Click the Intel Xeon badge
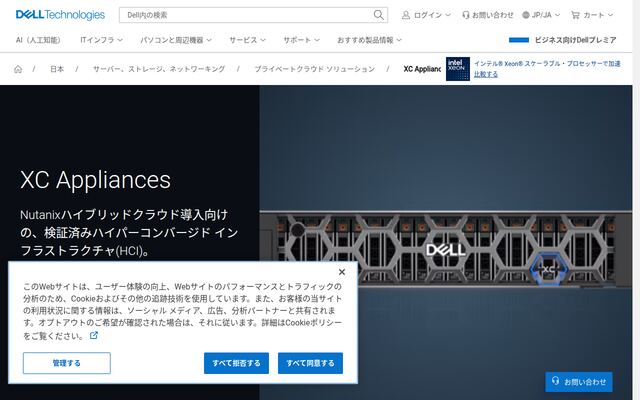The width and height of the screenshot is (640, 400). click(458, 69)
